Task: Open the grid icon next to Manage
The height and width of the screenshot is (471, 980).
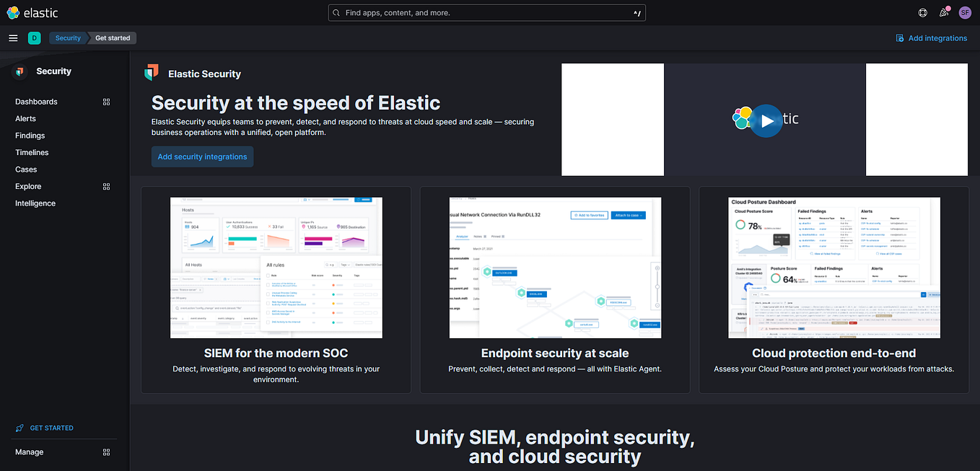Action: (x=106, y=452)
